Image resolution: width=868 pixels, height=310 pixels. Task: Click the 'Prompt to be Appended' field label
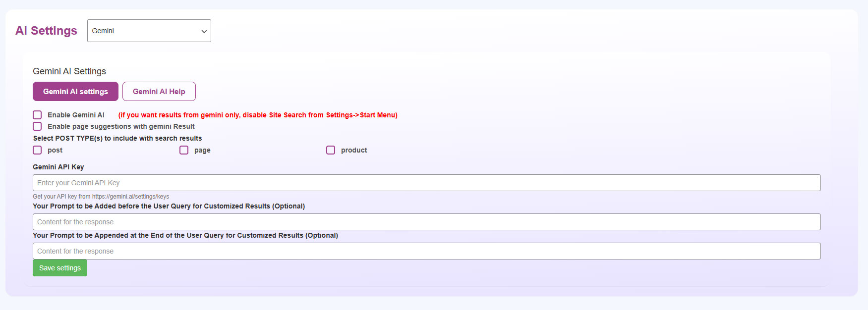click(185, 235)
